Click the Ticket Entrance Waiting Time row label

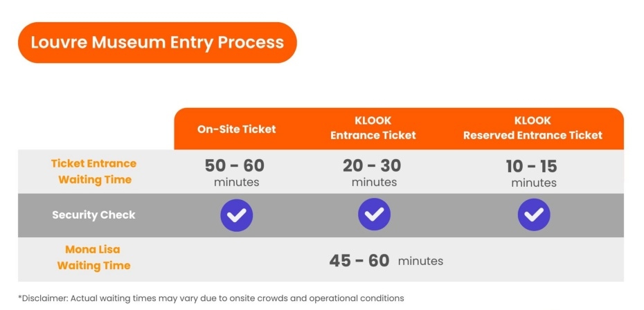click(93, 172)
